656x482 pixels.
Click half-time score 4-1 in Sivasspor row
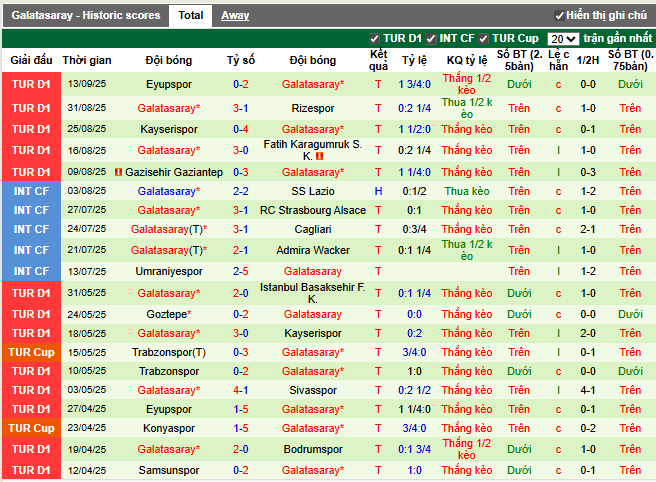click(x=588, y=390)
